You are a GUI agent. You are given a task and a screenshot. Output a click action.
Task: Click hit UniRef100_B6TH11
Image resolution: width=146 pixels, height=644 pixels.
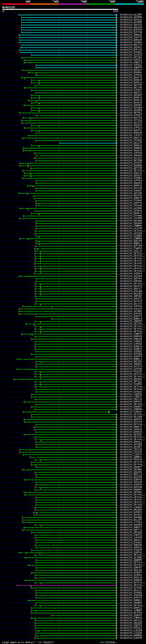click(x=131, y=113)
